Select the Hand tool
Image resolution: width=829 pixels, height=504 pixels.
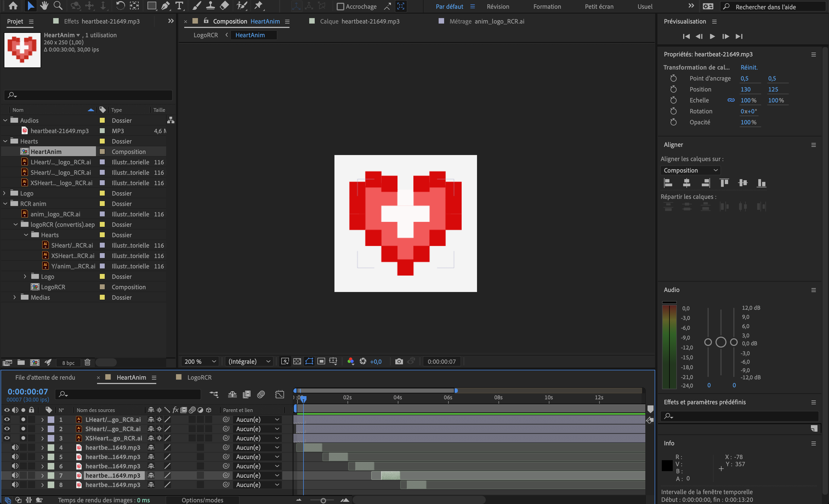(44, 6)
